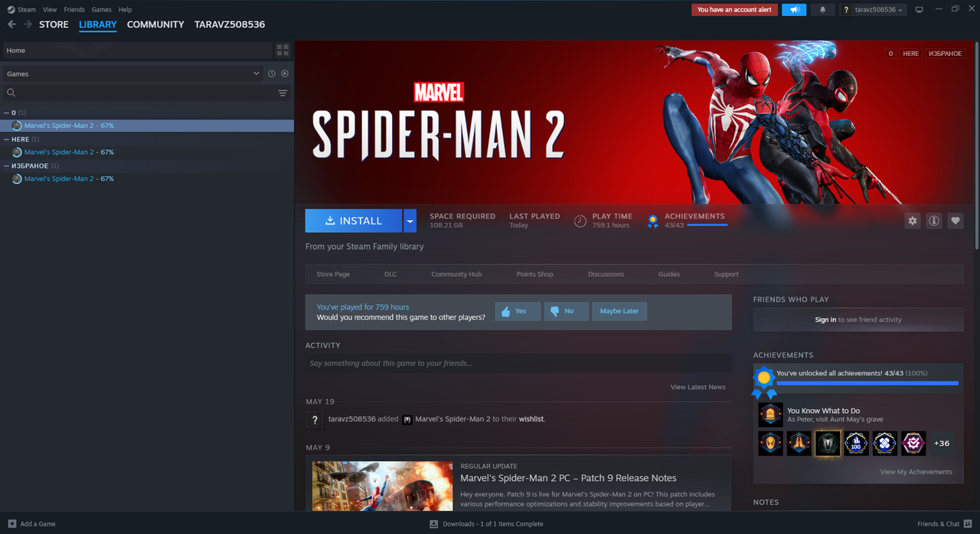Click the Big Picture mode monitor icon
The width and height of the screenshot is (980, 534).
(x=919, y=10)
